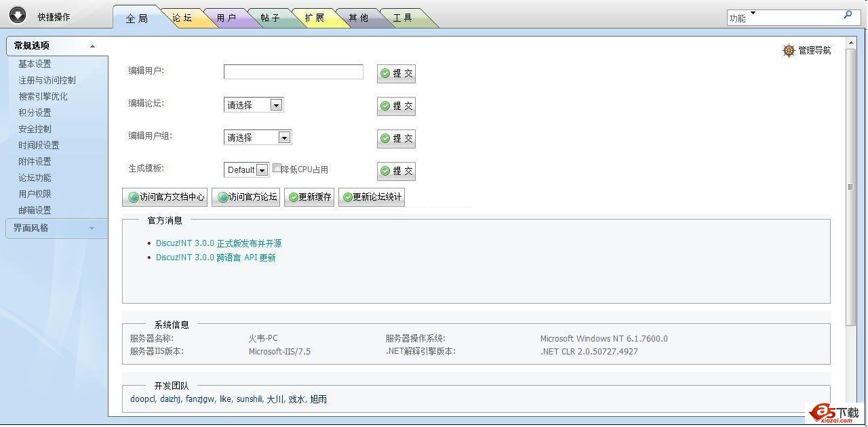Open 编辑论坛 dropdown
Screen dimensions: 868x427
tap(253, 105)
